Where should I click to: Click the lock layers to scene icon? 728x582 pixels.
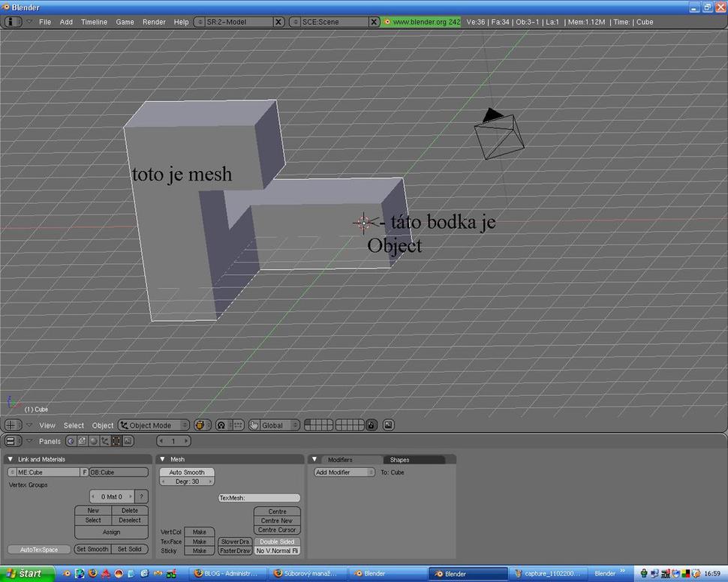tap(372, 425)
